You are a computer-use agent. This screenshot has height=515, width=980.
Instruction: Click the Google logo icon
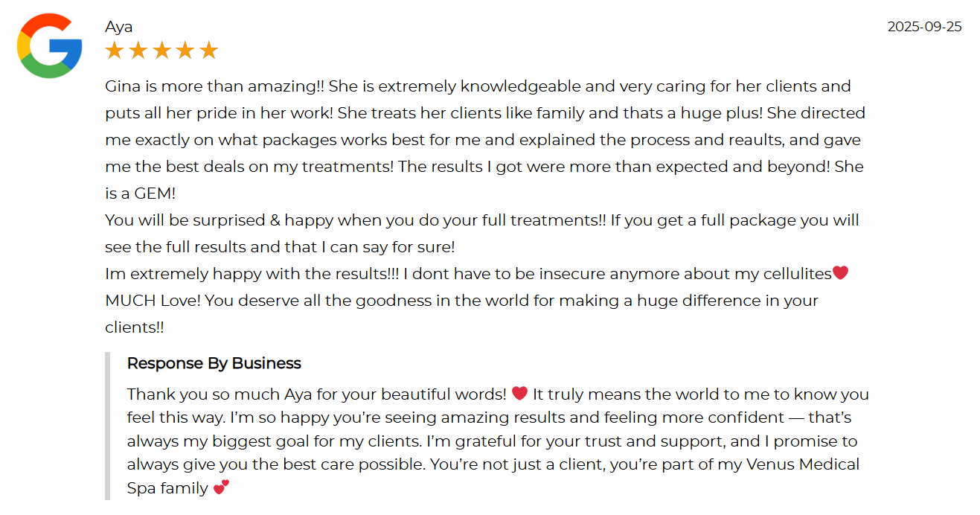[49, 45]
